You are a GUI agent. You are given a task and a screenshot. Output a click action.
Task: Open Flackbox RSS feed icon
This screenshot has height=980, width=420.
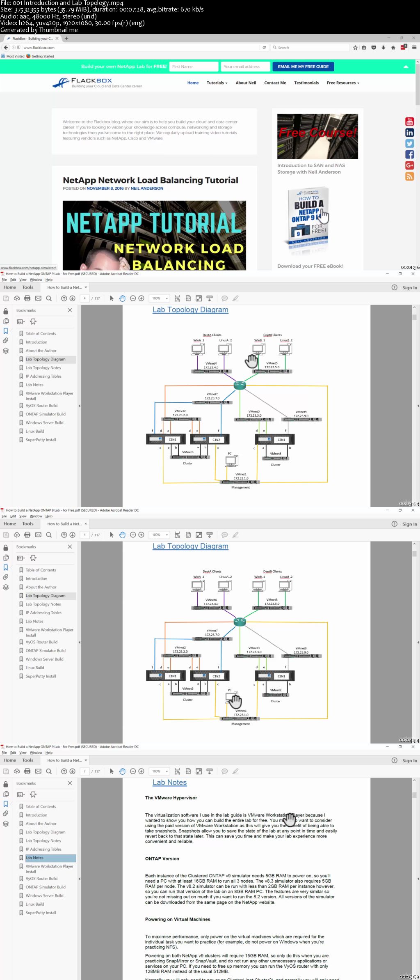click(410, 177)
